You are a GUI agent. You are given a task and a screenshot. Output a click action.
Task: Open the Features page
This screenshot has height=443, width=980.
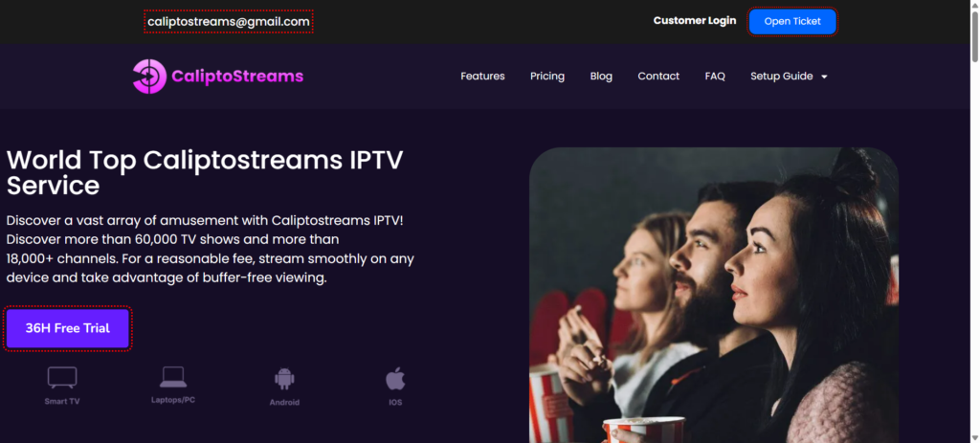pyautogui.click(x=482, y=77)
